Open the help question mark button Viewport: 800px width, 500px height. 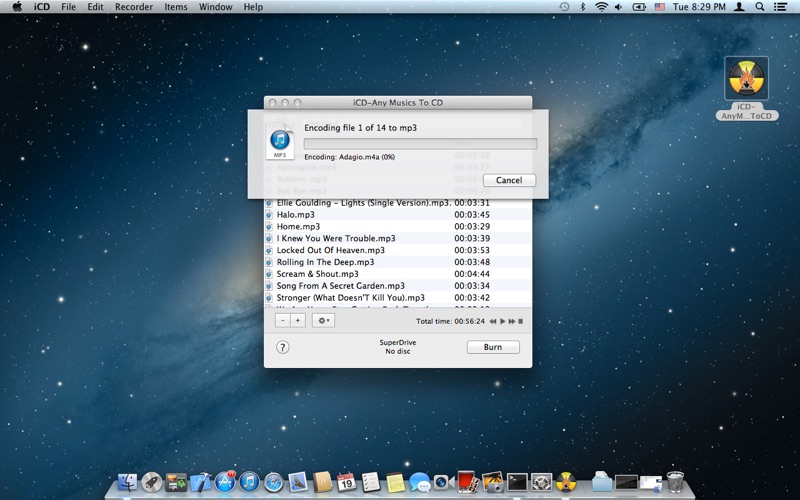coord(283,347)
